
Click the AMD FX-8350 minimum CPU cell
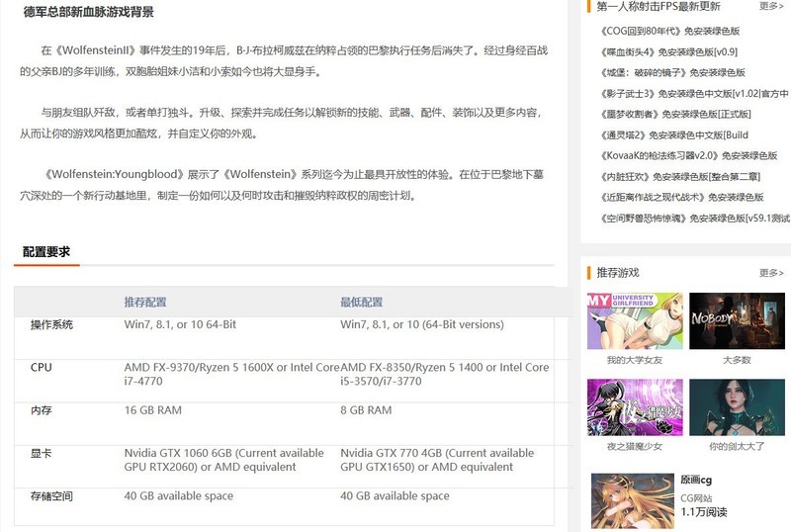tap(444, 375)
